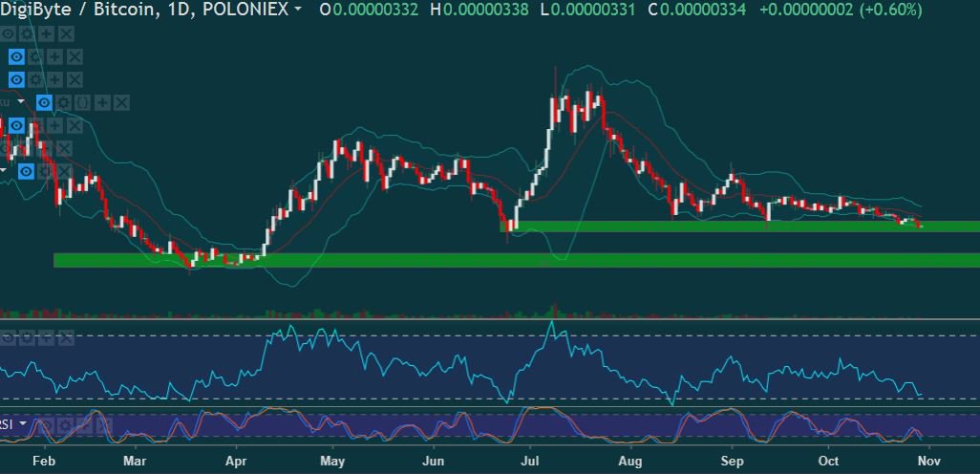
Task: Click the Nov label on the time axis
Action: point(928,463)
